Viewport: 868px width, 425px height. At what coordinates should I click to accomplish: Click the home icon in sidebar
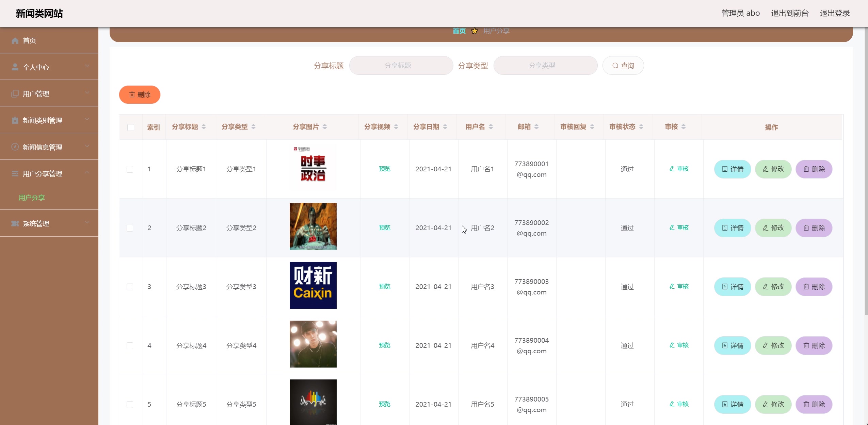click(x=15, y=41)
